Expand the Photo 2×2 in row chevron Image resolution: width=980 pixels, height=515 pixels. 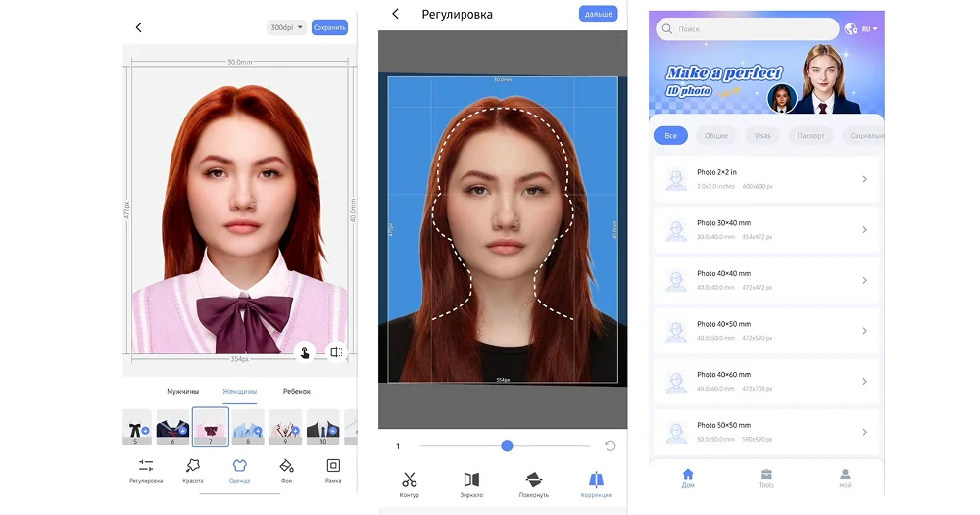pos(865,179)
